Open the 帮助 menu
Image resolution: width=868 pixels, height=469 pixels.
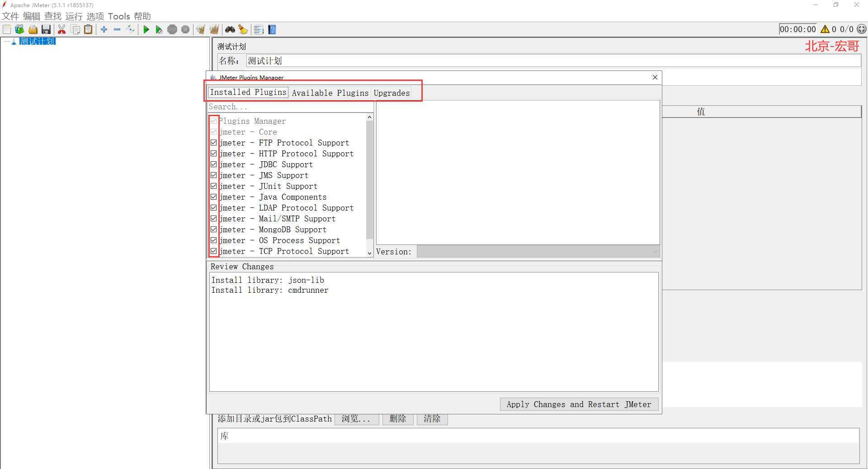click(142, 16)
